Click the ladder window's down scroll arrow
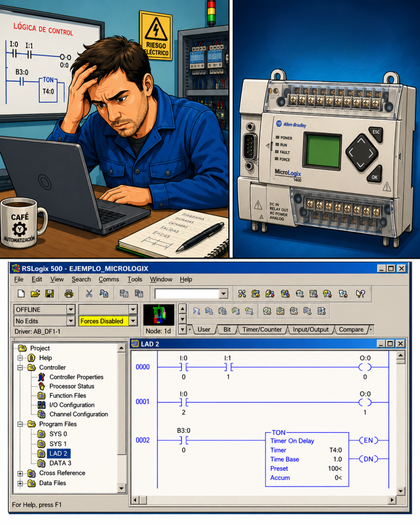420x525 pixels. coord(401,491)
